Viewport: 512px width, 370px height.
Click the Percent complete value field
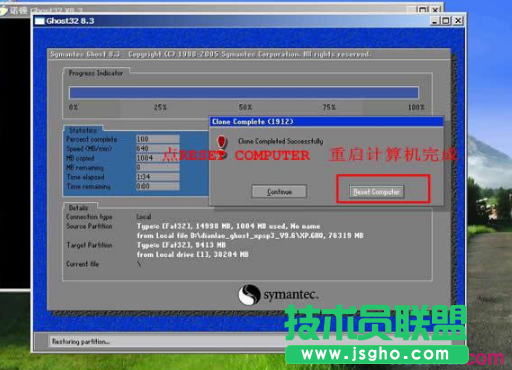(x=157, y=139)
